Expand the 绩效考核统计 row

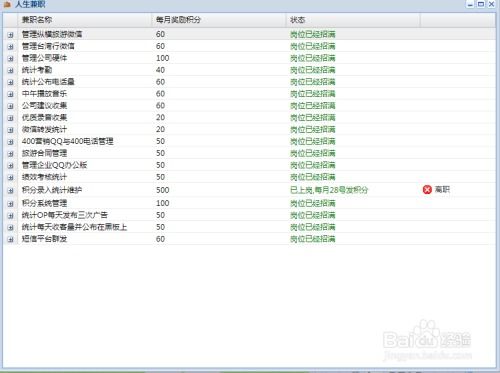tap(10, 178)
